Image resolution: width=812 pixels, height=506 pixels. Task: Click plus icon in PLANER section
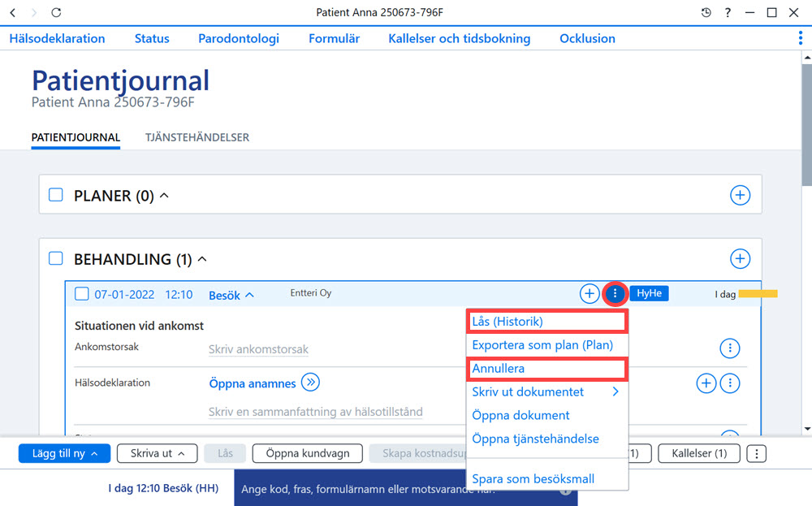[740, 195]
